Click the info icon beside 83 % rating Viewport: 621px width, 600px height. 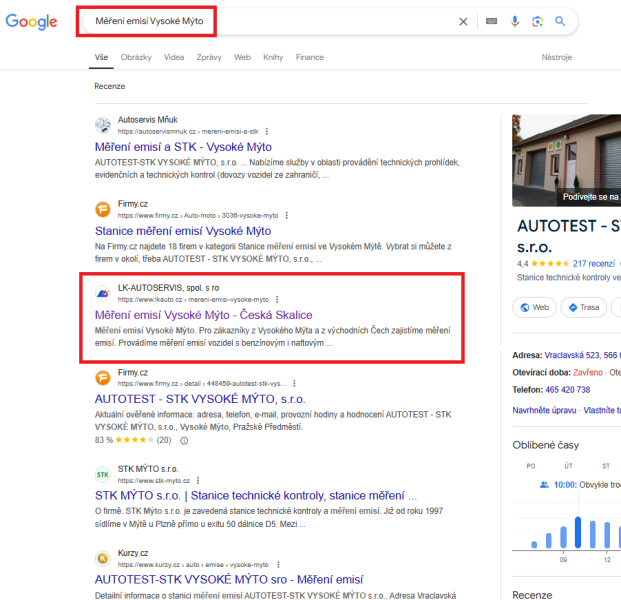[x=184, y=440]
